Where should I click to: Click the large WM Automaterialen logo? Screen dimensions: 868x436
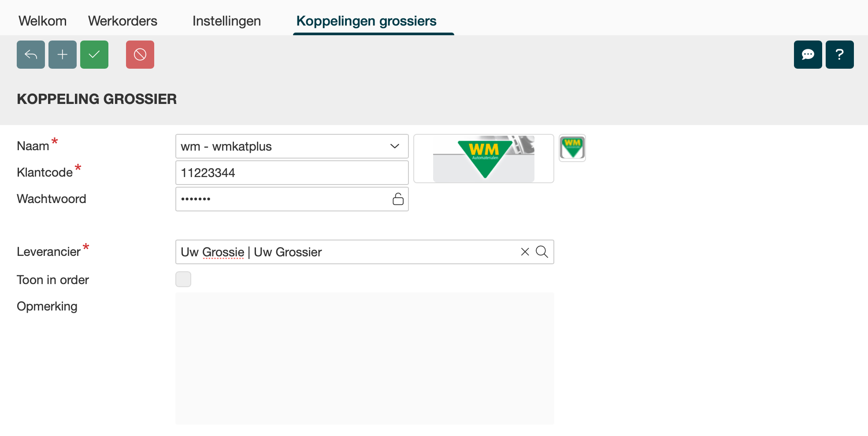click(483, 159)
